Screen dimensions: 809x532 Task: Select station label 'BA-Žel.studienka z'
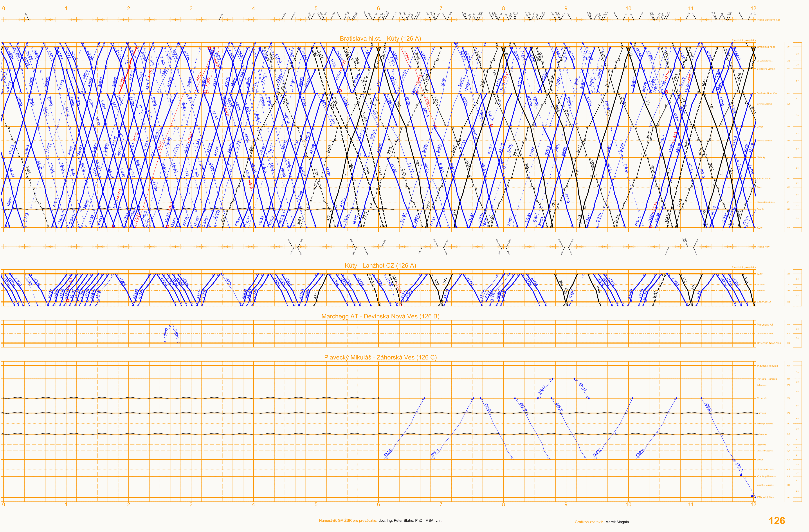tap(764, 61)
